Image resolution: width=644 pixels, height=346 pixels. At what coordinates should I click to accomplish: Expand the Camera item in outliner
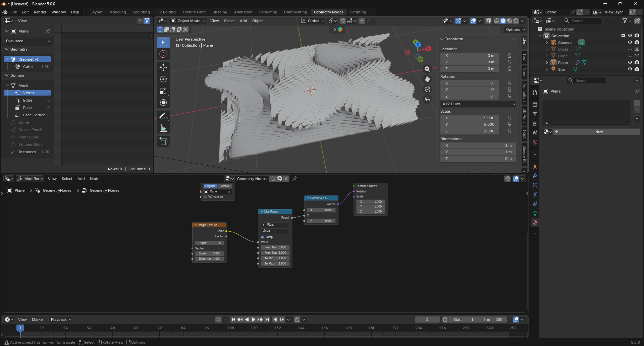click(x=547, y=43)
